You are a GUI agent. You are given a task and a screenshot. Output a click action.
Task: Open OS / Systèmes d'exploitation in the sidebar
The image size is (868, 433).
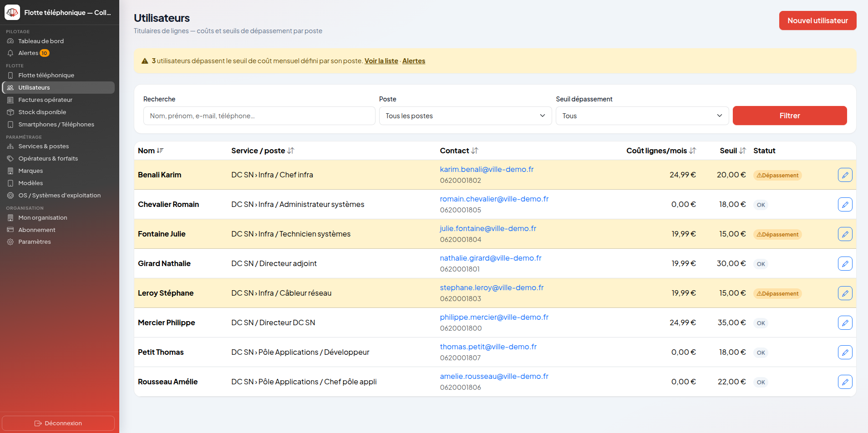(58, 195)
